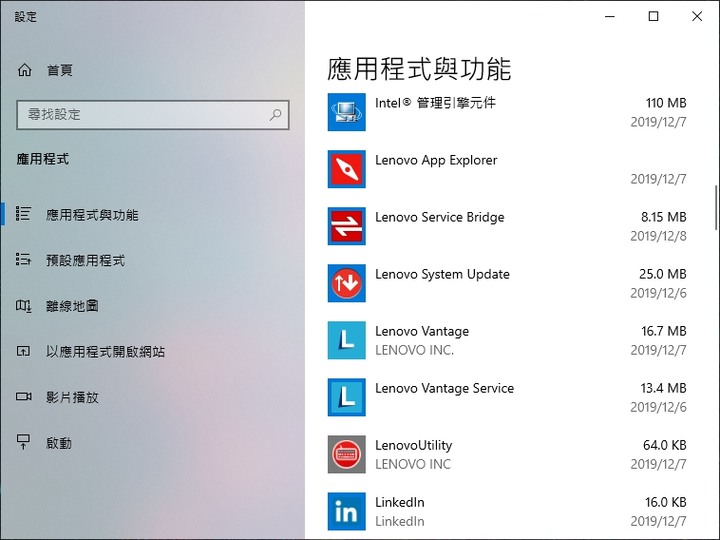Click the 64.0 KB size value
Viewport: 720px width, 540px height.
point(664,445)
